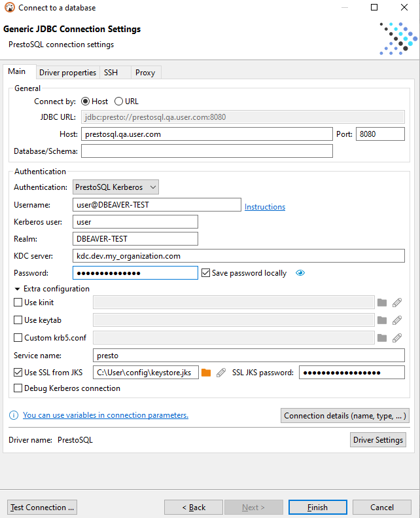Screen dimensions: 420x518
Task: Click the Back button
Action: (x=194, y=508)
